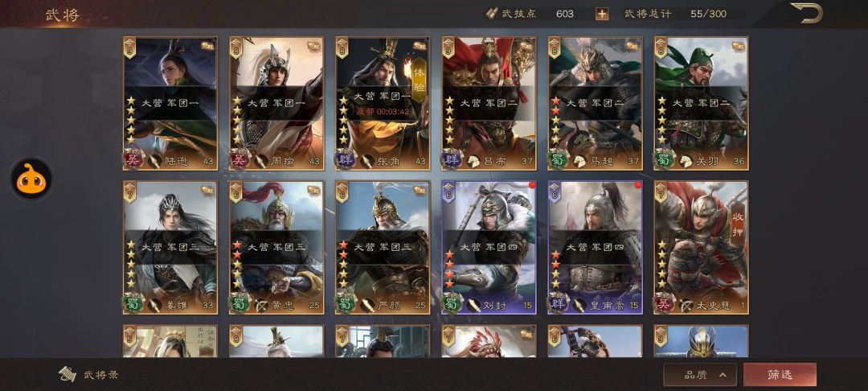The height and width of the screenshot is (391, 868).
Task: Click the return arrow icon at top right
Action: pyautogui.click(x=806, y=13)
